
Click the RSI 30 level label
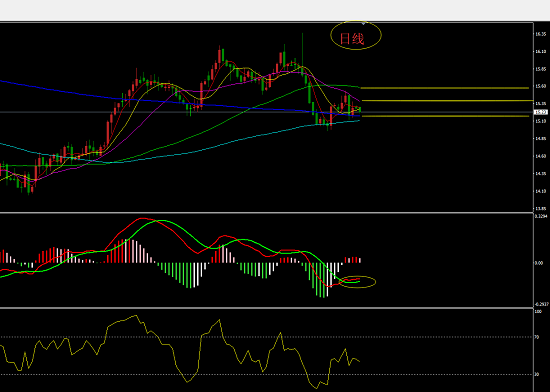pos(537,374)
